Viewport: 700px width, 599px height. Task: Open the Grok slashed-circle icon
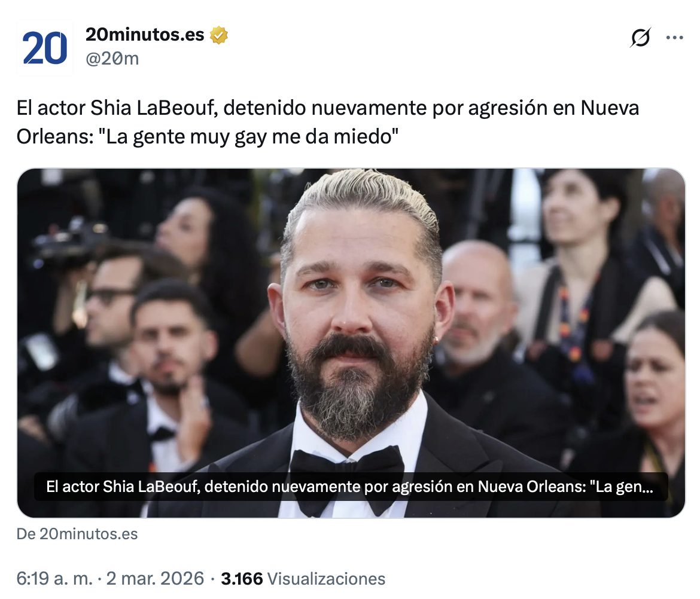click(640, 38)
